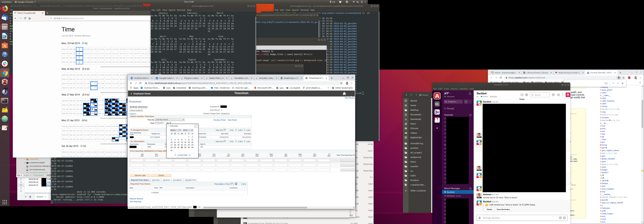Add a channel with plus icon beside Channels
This screenshot has width=644, height=224.
tap(470, 115)
